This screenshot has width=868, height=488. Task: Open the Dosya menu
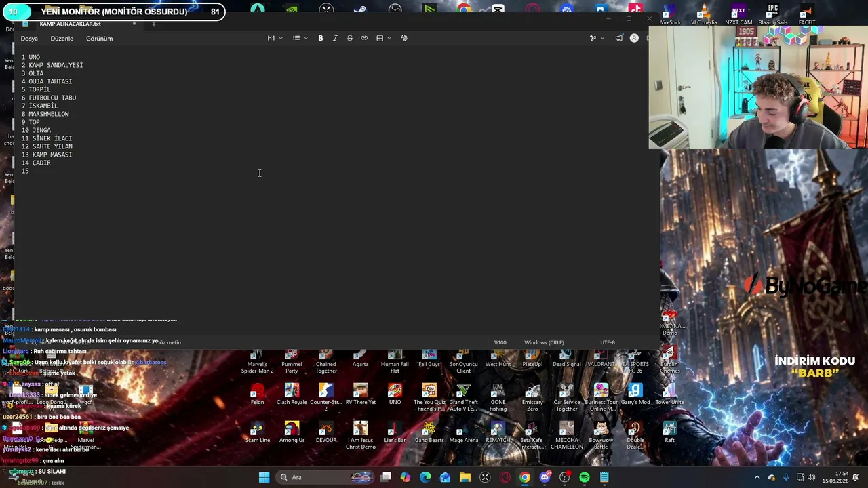pyautogui.click(x=29, y=39)
